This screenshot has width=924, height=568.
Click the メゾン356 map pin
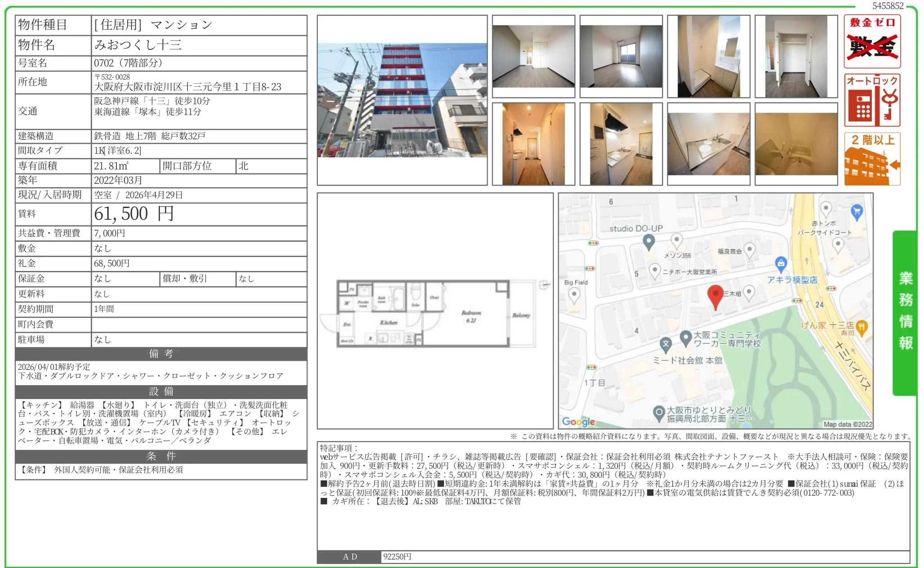click(676, 240)
